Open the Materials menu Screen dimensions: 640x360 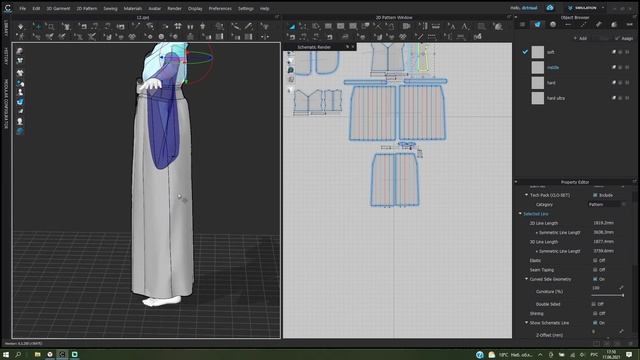click(x=133, y=9)
